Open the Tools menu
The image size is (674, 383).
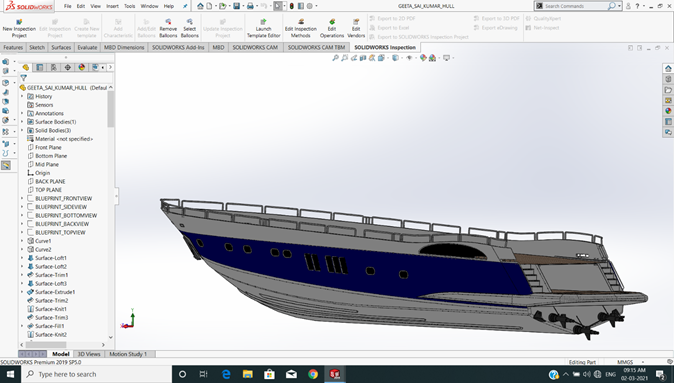pyautogui.click(x=129, y=6)
